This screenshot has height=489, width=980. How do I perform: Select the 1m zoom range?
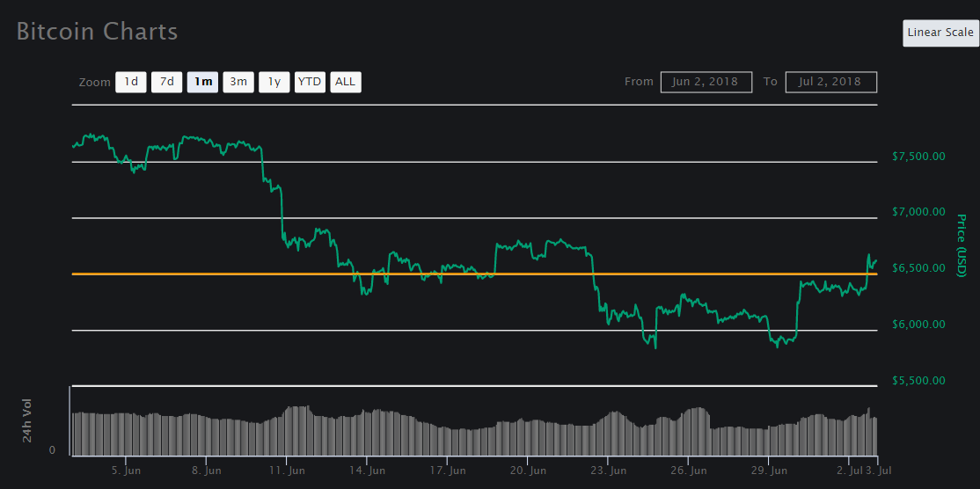(202, 82)
